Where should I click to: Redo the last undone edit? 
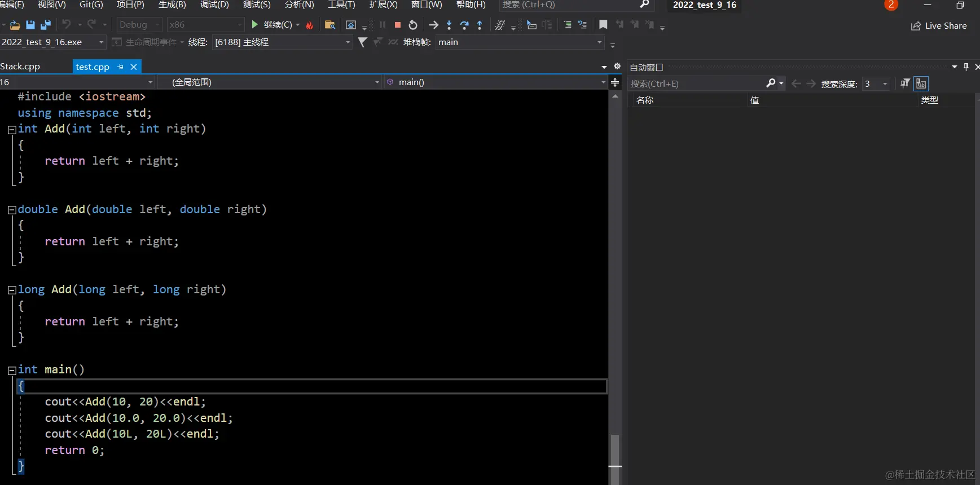91,25
